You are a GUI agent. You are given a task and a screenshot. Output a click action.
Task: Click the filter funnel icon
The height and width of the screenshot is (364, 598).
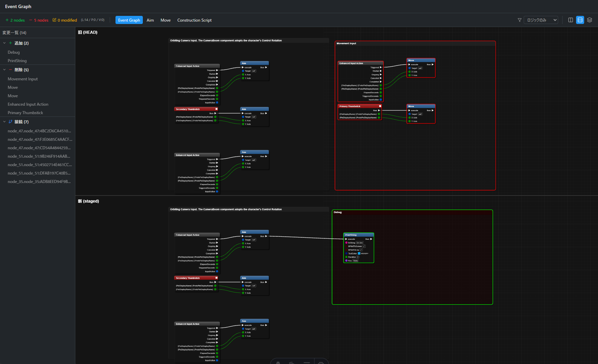(x=519, y=20)
